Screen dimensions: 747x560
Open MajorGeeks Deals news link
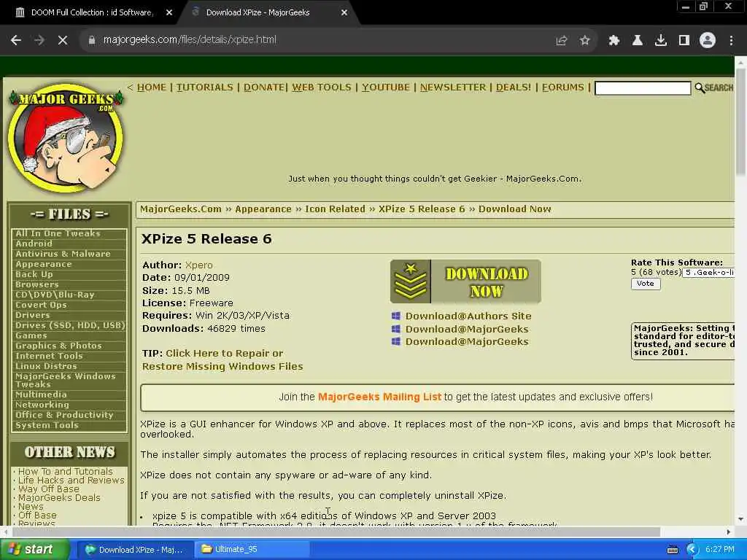[x=60, y=497]
